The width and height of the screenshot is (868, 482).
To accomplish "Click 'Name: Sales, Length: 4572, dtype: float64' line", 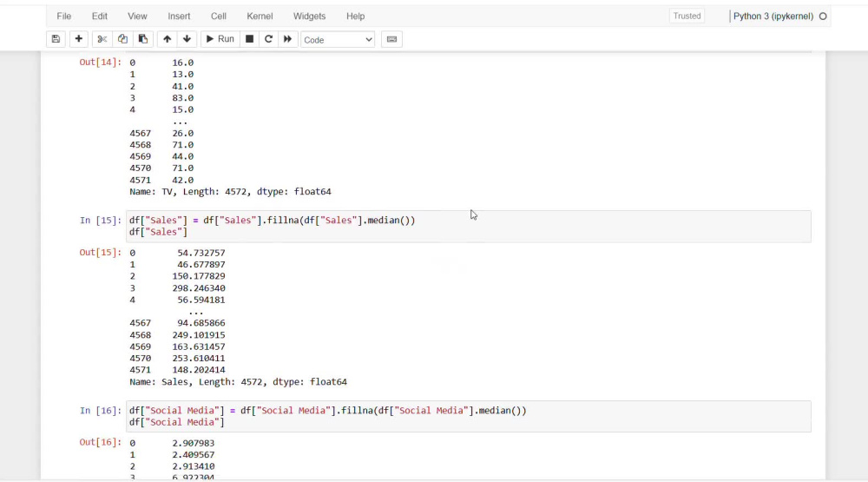I will [238, 382].
